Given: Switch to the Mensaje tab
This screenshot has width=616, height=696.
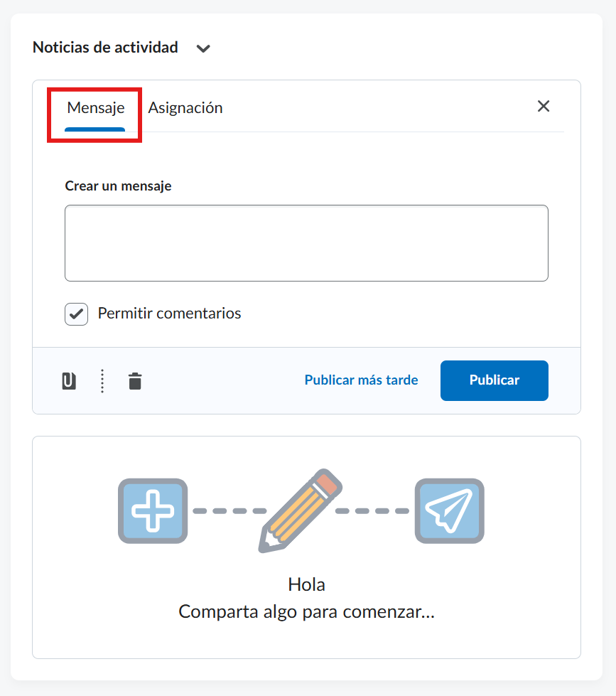Looking at the screenshot, I should coord(95,108).
